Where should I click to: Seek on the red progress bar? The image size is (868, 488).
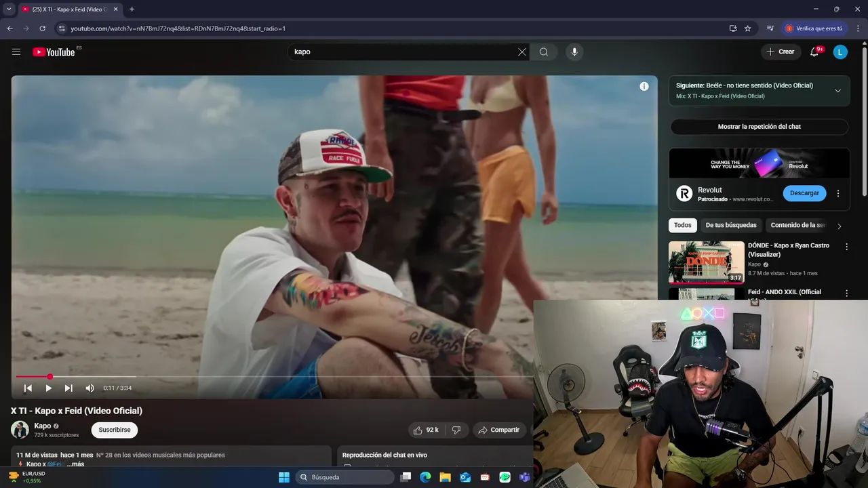coord(274,377)
